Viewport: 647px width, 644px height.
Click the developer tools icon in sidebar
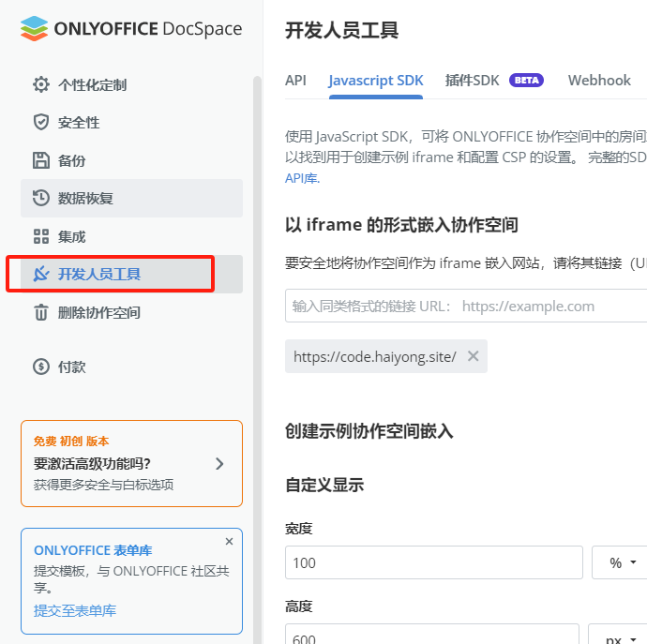pyautogui.click(x=41, y=274)
